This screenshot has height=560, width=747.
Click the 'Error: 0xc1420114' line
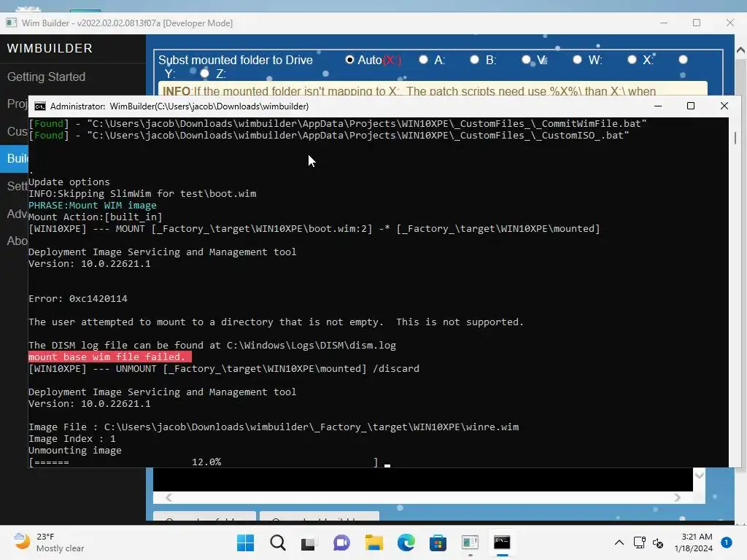pyautogui.click(x=78, y=298)
